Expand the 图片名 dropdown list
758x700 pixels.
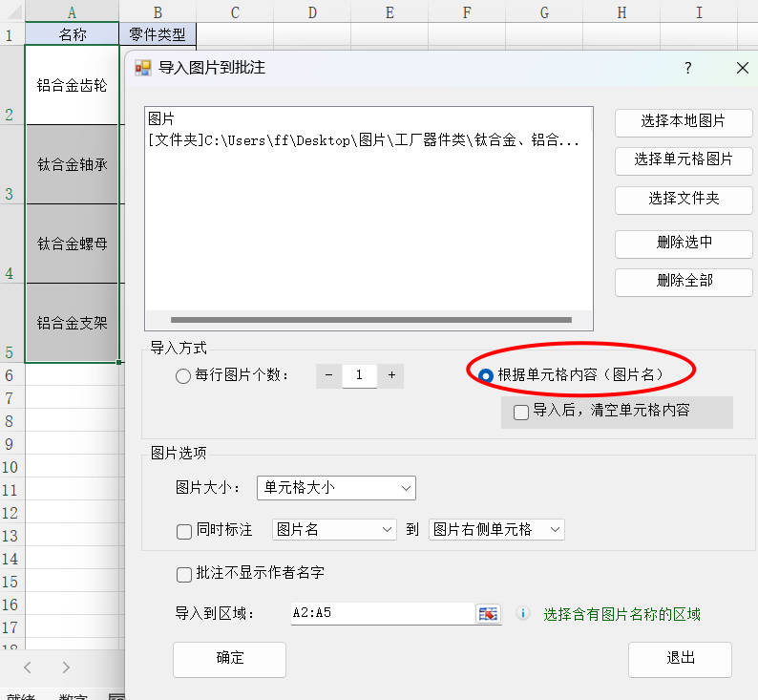point(334,529)
